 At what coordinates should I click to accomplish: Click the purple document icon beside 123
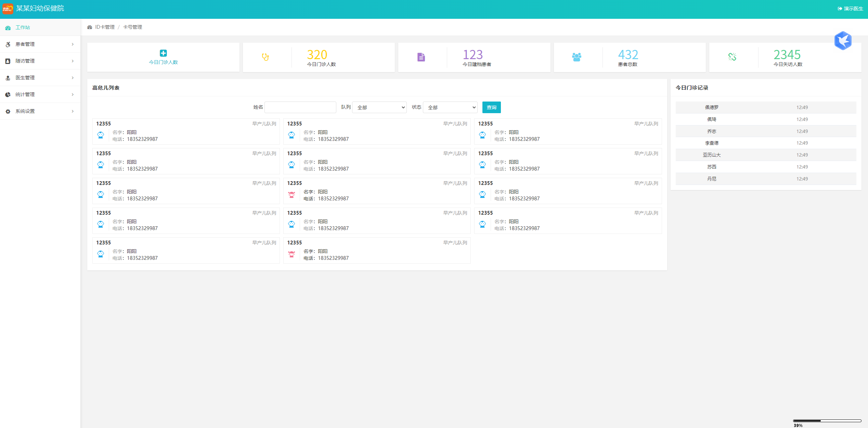(x=421, y=57)
